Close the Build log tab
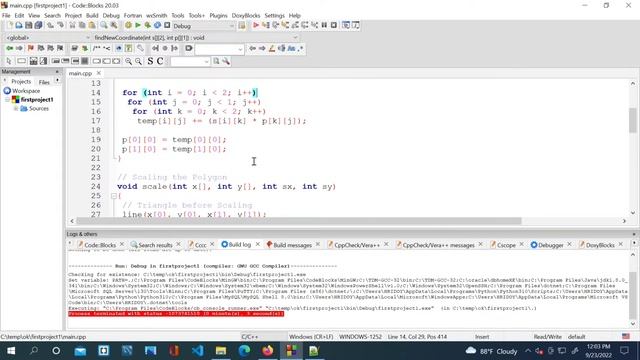Viewport: 640px width, 360px height. point(258,244)
